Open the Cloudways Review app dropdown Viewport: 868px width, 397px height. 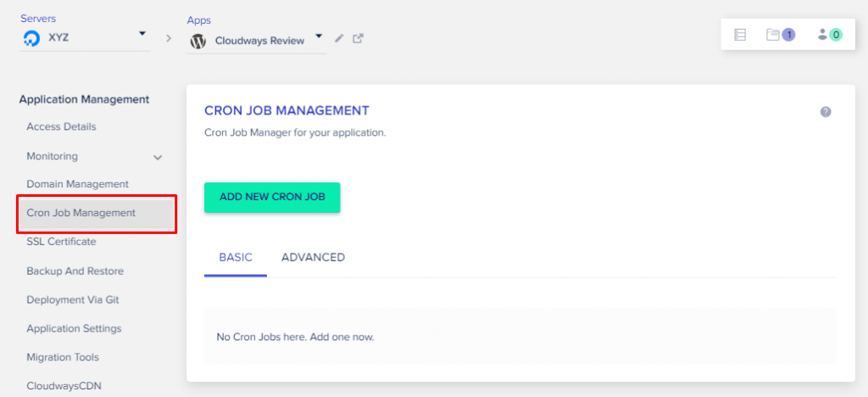319,37
